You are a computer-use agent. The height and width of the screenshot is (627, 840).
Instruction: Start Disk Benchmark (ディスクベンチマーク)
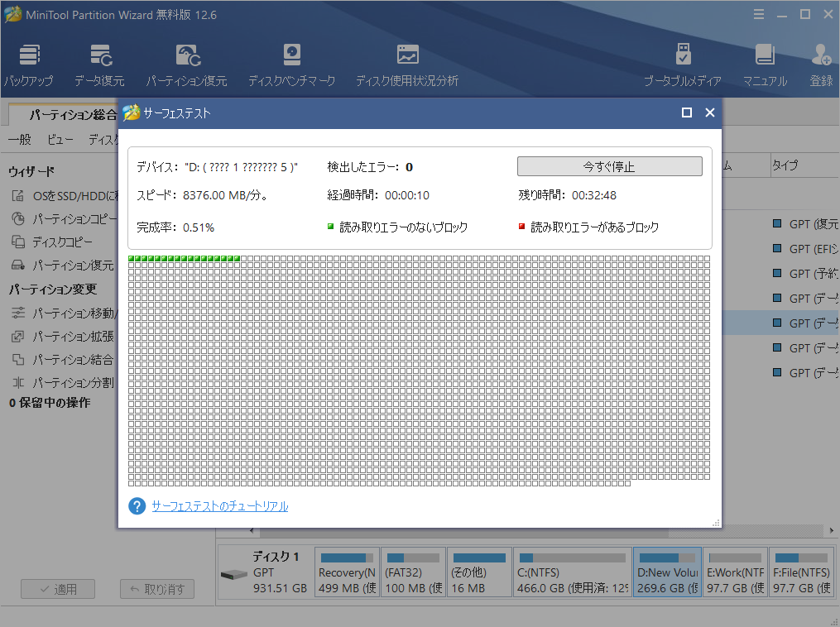291,65
